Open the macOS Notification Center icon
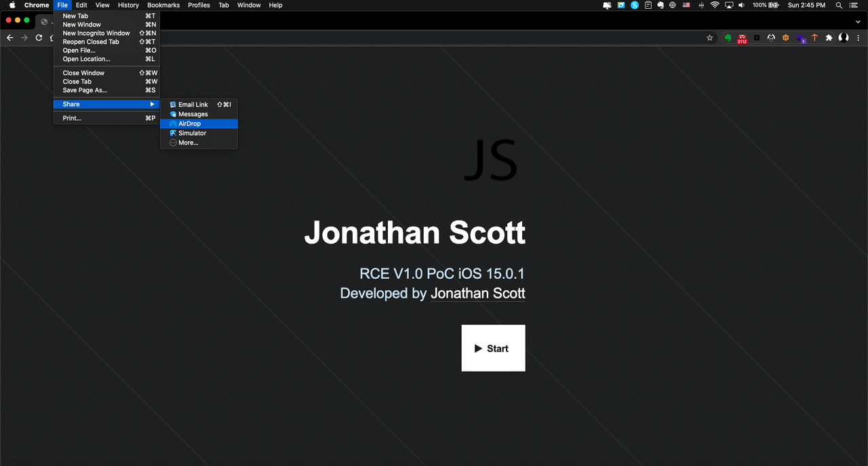This screenshot has height=466, width=868. click(854, 5)
